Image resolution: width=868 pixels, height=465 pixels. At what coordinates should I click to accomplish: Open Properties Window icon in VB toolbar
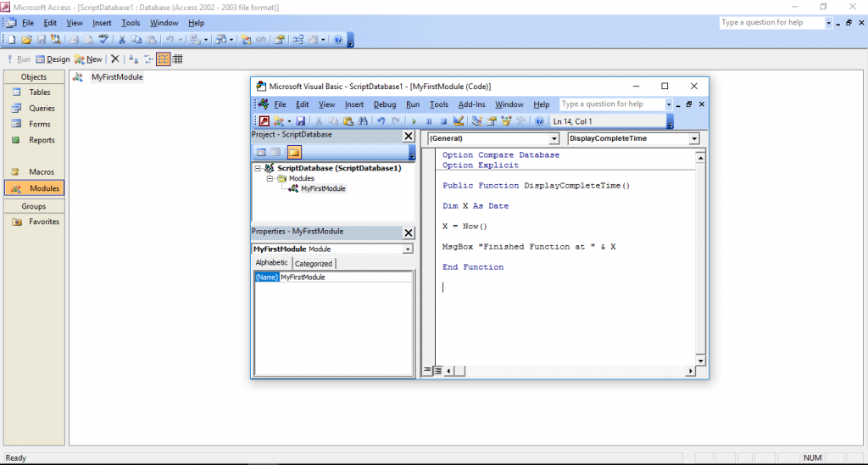(492, 120)
